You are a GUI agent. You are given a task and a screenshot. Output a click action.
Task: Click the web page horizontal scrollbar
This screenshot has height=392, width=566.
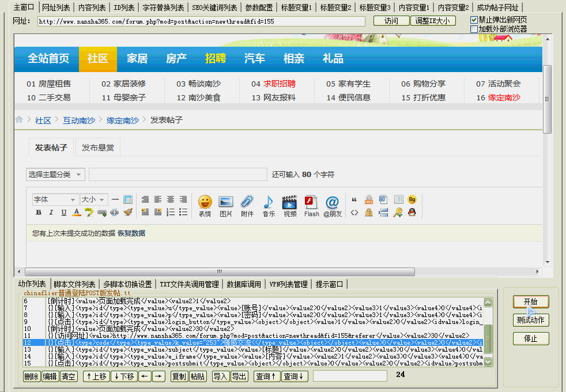pos(220,272)
